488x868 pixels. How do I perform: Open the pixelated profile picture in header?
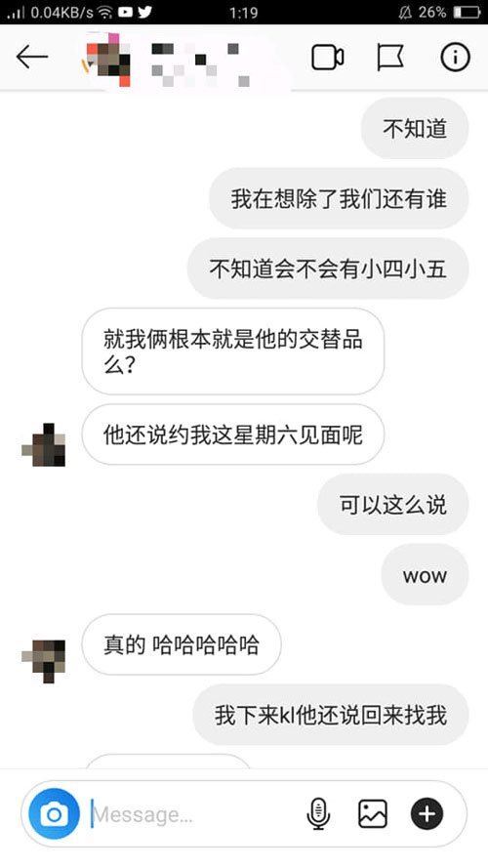[x=106, y=59]
